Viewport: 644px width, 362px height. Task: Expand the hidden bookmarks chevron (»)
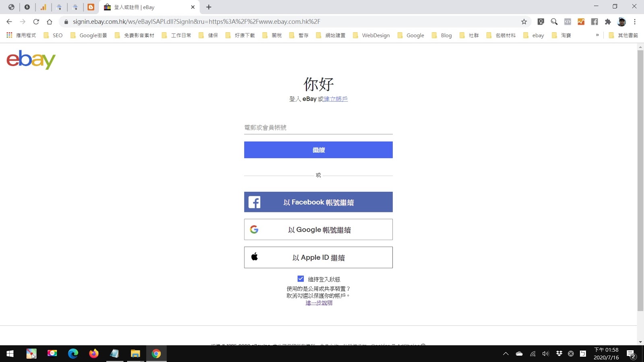[597, 35]
